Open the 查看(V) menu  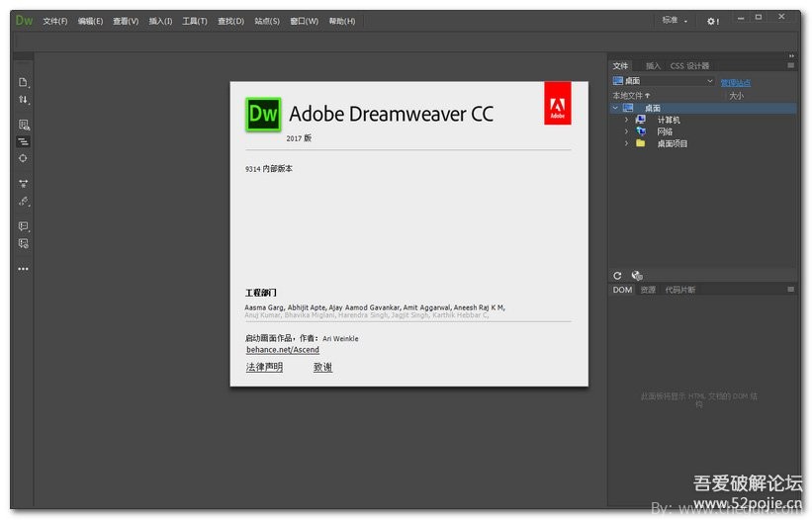[126, 21]
